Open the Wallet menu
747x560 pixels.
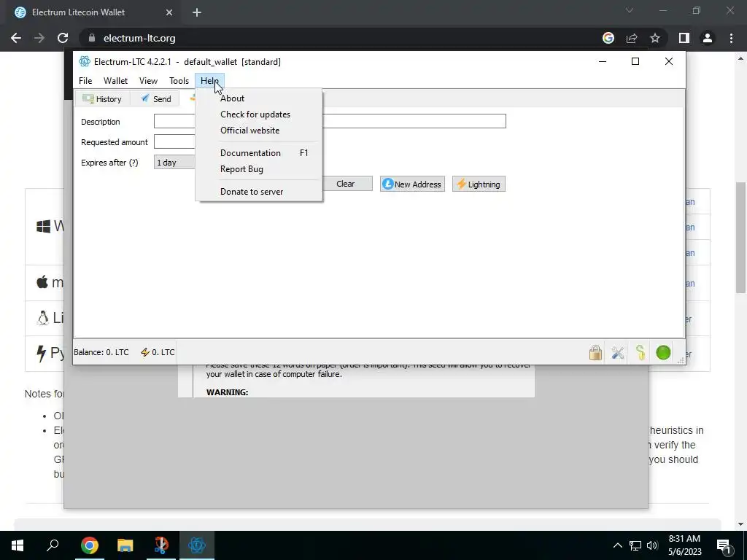tap(116, 81)
